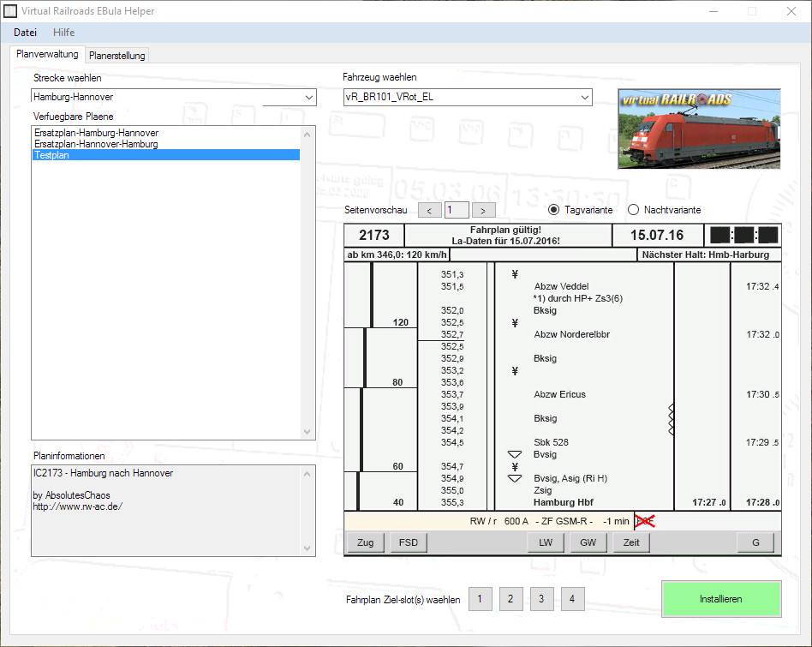Go to next preview page arrow

click(x=483, y=210)
